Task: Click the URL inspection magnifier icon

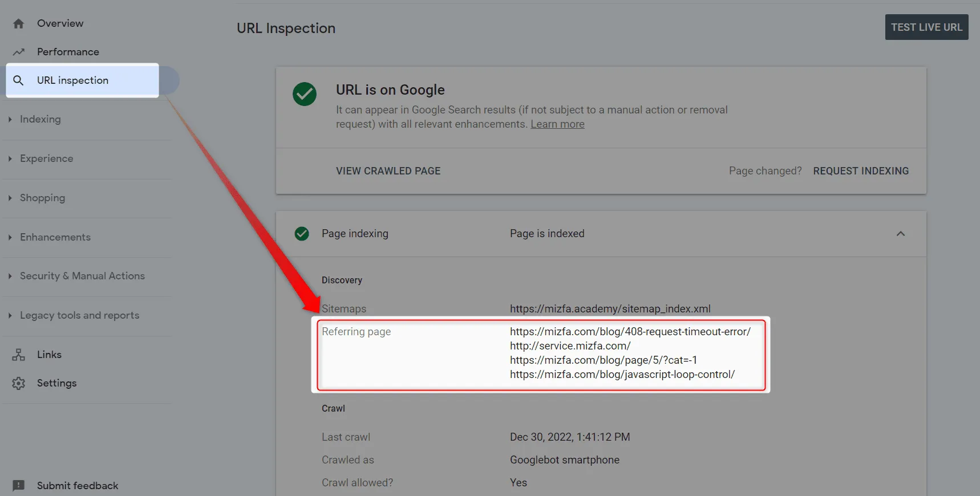Action: (x=18, y=80)
